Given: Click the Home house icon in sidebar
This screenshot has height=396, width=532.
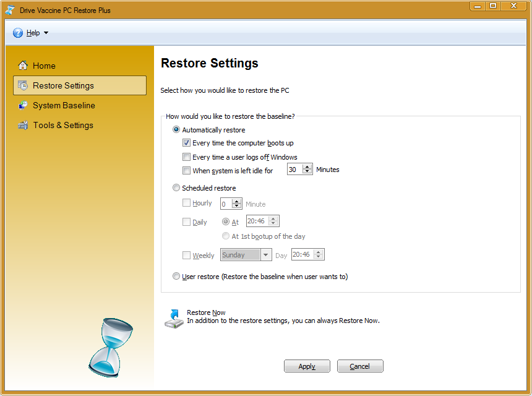Looking at the screenshot, I should click(23, 65).
